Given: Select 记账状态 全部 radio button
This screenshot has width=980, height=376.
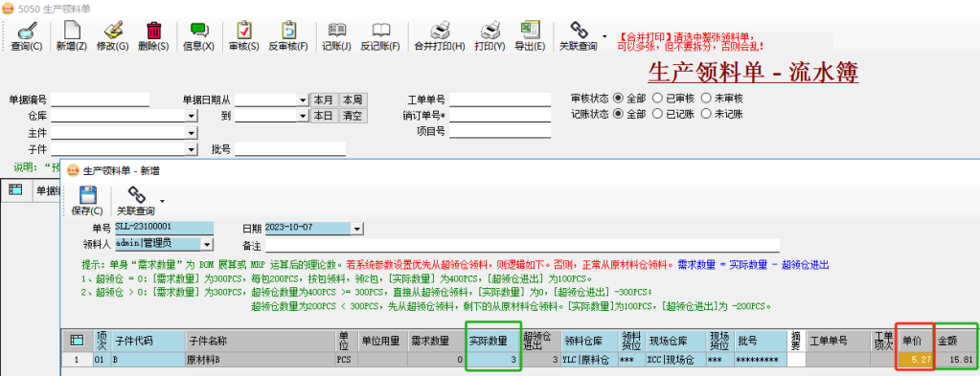Looking at the screenshot, I should (x=618, y=114).
